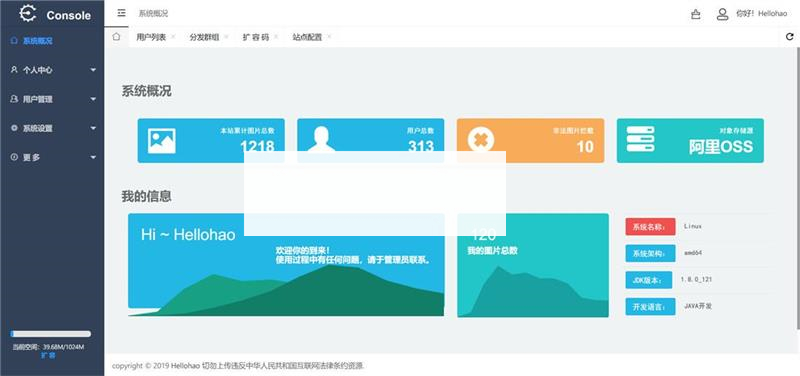Open 系统设置 sidebar menu

[x=52, y=128]
